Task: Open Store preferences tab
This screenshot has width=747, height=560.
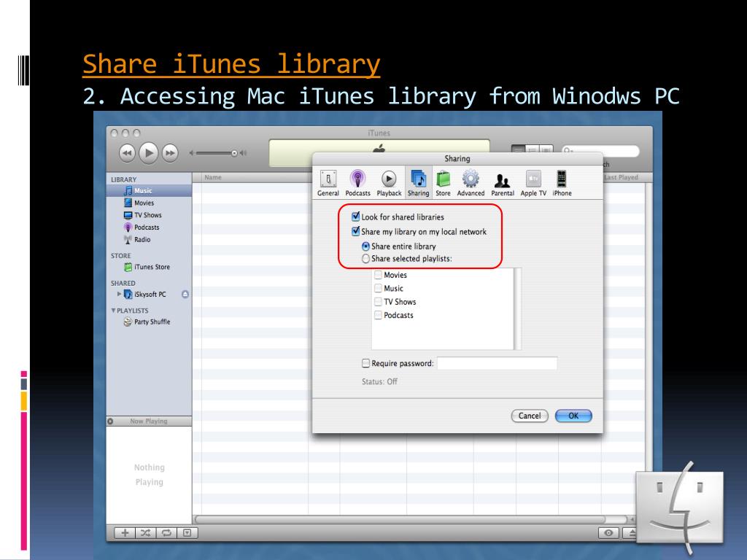Action: [443, 183]
